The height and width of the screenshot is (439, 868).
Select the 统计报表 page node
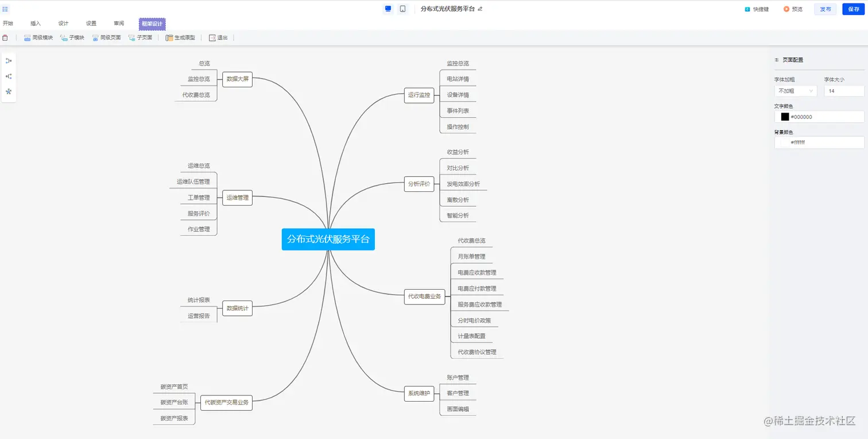pos(199,300)
